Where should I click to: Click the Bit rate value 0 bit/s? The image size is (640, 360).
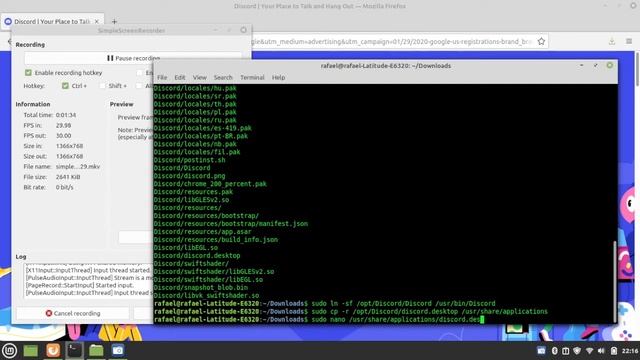[x=64, y=187]
